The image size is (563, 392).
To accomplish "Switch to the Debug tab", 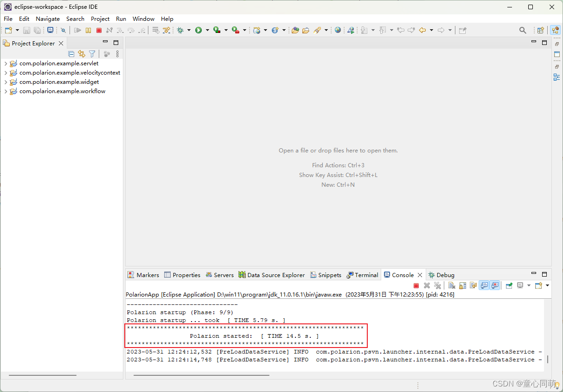I will coord(441,275).
